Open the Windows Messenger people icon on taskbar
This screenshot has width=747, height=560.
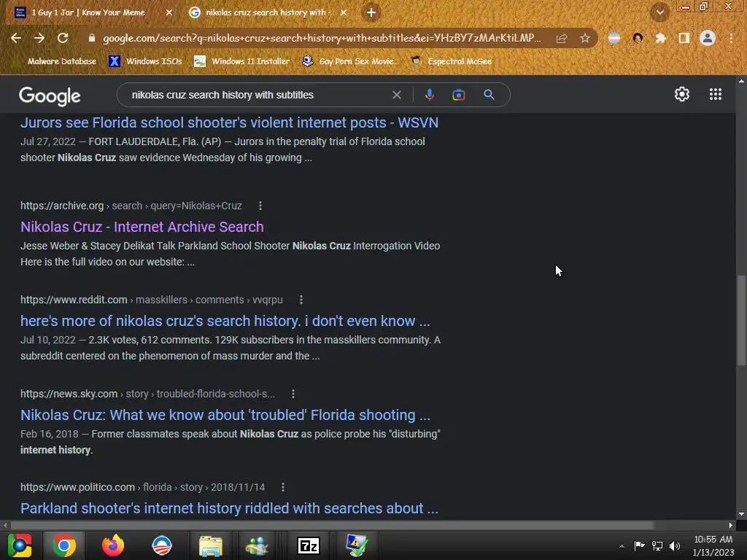tap(258, 545)
